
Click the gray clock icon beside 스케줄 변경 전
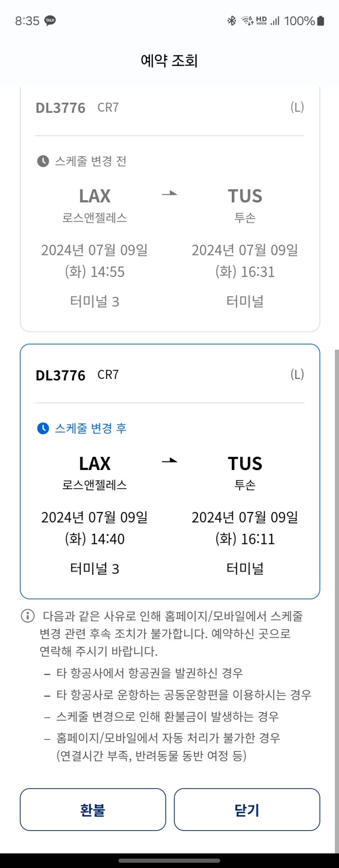(x=43, y=161)
